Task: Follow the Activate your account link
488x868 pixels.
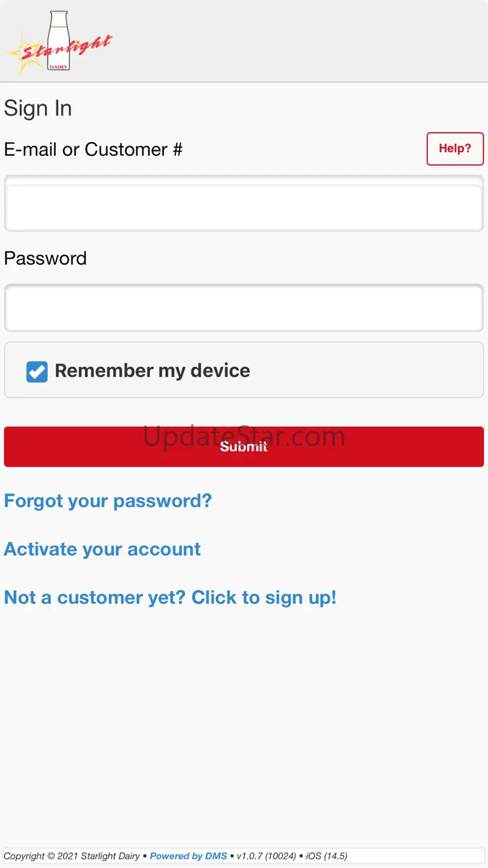Action: pos(103,549)
